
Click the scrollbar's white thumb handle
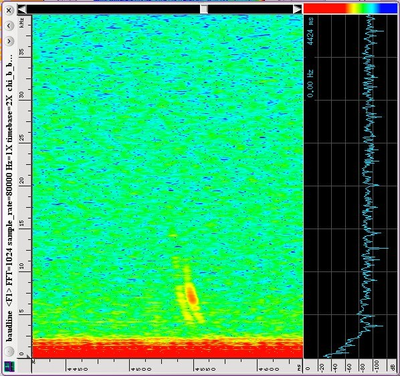pos(204,9)
